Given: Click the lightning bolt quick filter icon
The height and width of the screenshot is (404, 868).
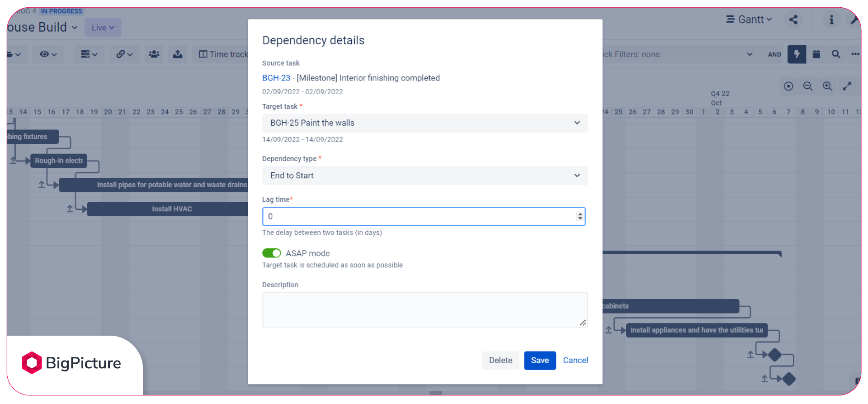Looking at the screenshot, I should pyautogui.click(x=797, y=54).
